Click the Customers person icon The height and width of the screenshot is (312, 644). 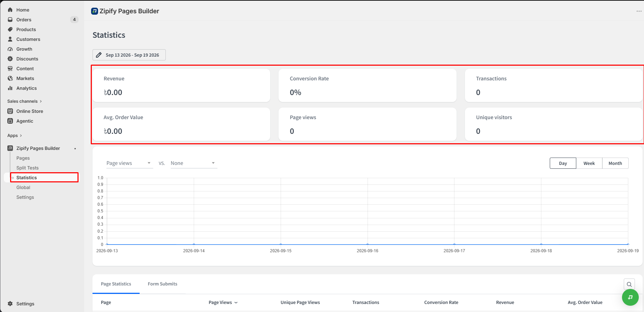pyautogui.click(x=10, y=39)
